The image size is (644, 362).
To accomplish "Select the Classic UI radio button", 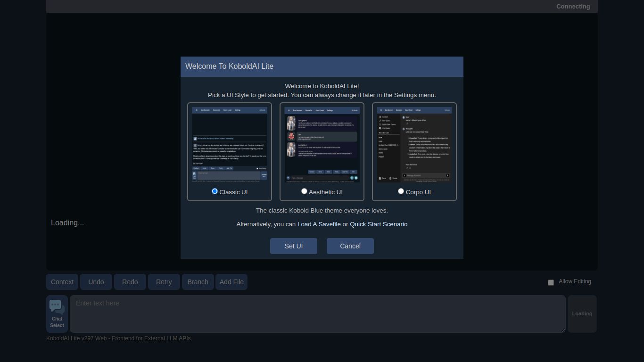I will click(215, 191).
